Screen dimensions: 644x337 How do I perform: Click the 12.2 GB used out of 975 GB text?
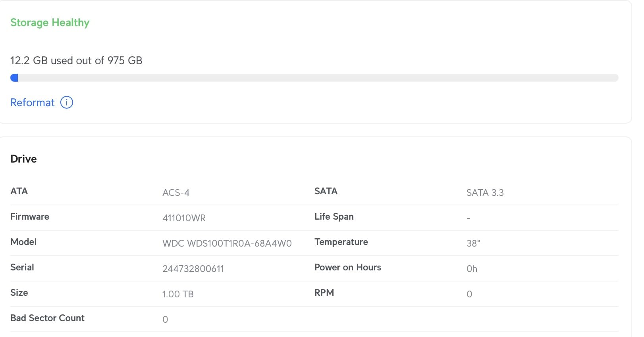[76, 61]
